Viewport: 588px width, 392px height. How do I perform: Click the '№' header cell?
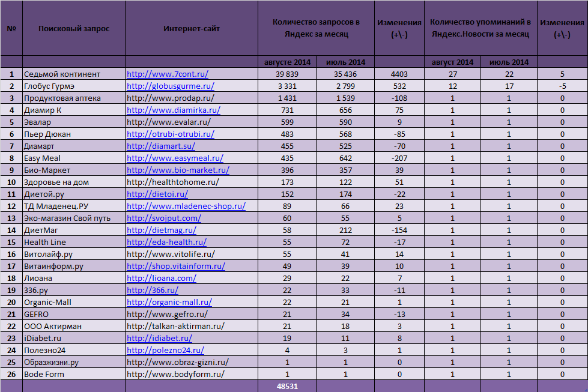(11, 28)
